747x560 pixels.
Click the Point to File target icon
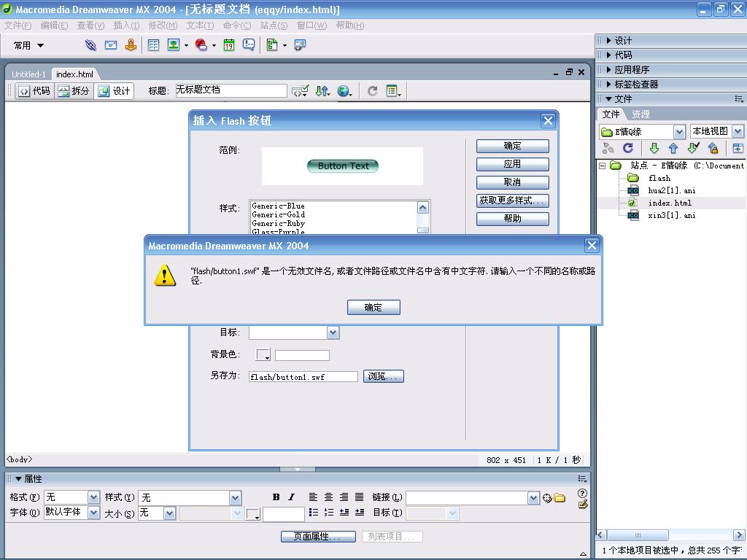tap(547, 498)
